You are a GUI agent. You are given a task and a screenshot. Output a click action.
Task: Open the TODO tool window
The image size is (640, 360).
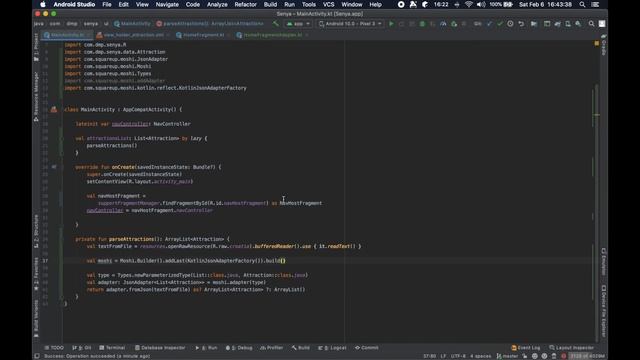pyautogui.click(x=54, y=348)
